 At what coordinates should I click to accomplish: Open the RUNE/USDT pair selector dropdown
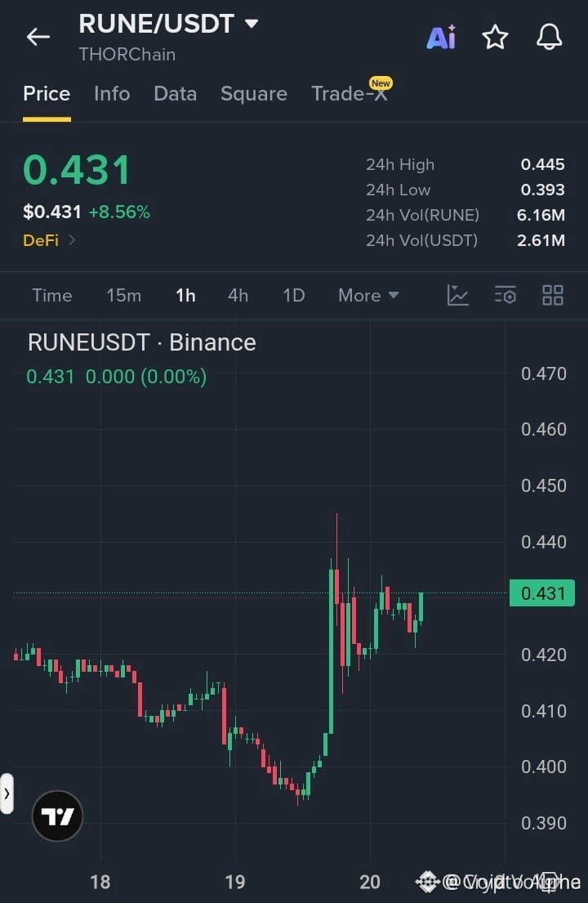168,24
